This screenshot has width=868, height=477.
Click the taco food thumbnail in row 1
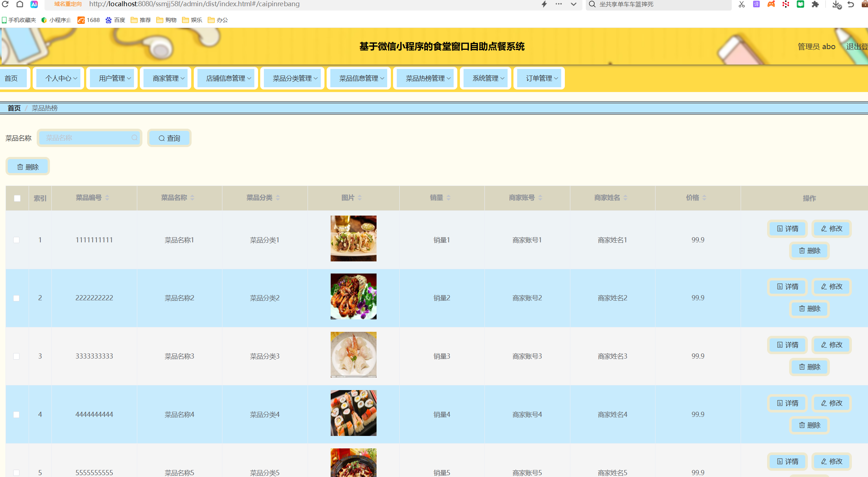[353, 238]
